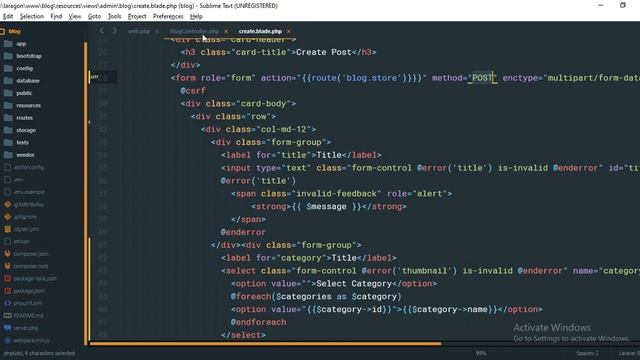Screen dimensions: 640x360
Task: Switch to the web.php tab
Action: pyautogui.click(x=139, y=31)
